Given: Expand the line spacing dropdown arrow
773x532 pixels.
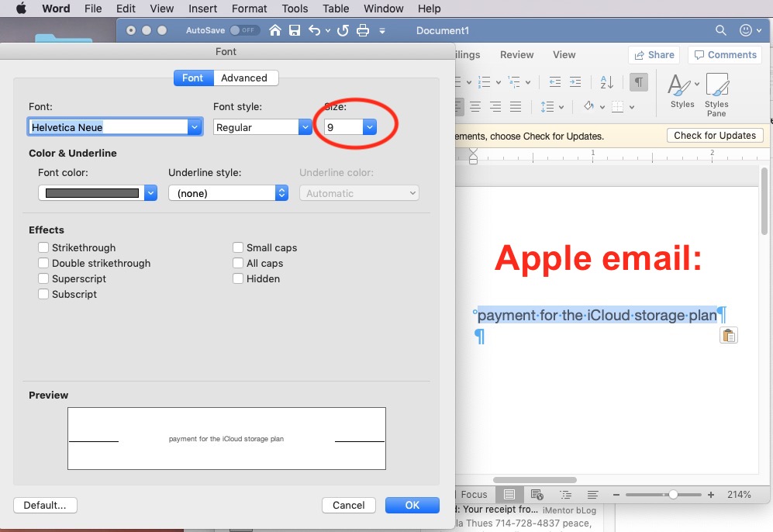Looking at the screenshot, I should [x=561, y=107].
